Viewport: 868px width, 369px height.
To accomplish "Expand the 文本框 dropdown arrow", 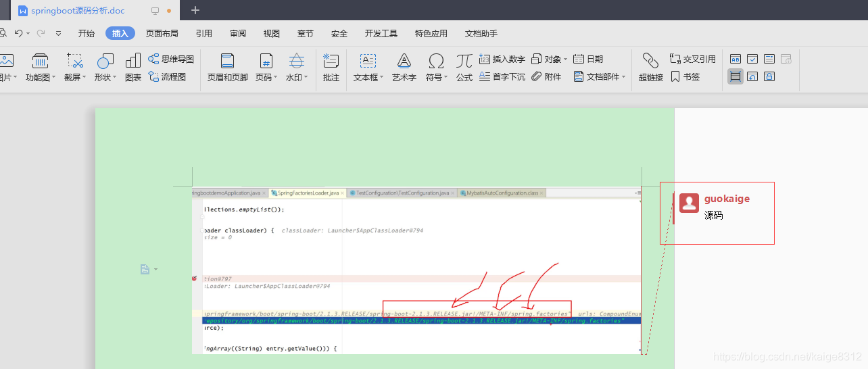I will tap(382, 78).
